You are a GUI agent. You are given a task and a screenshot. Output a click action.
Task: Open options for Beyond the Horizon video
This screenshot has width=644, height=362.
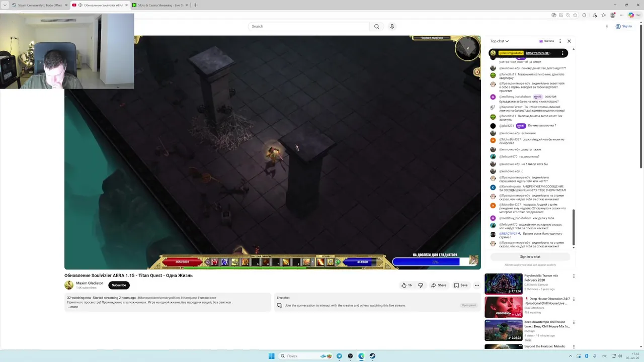tap(574, 346)
